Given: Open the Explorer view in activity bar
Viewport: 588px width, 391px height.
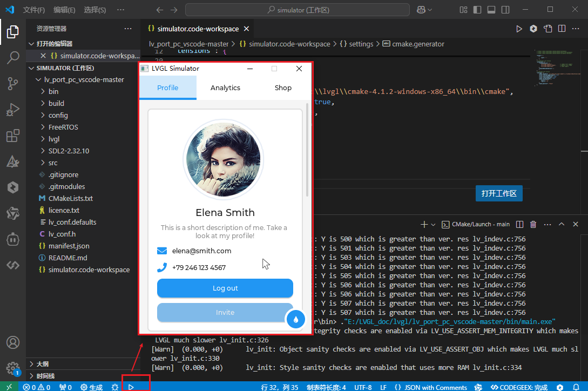Looking at the screenshot, I should pos(13,32).
